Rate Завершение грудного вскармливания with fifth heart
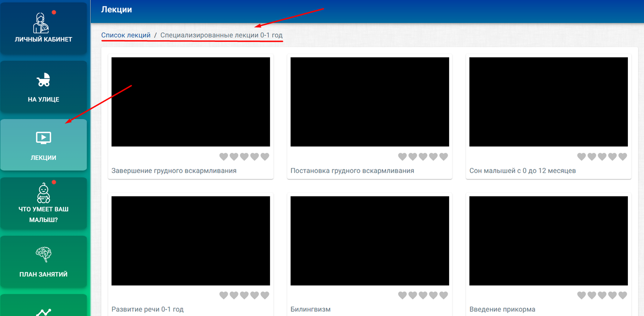Image resolution: width=644 pixels, height=316 pixels. pyautogui.click(x=265, y=157)
